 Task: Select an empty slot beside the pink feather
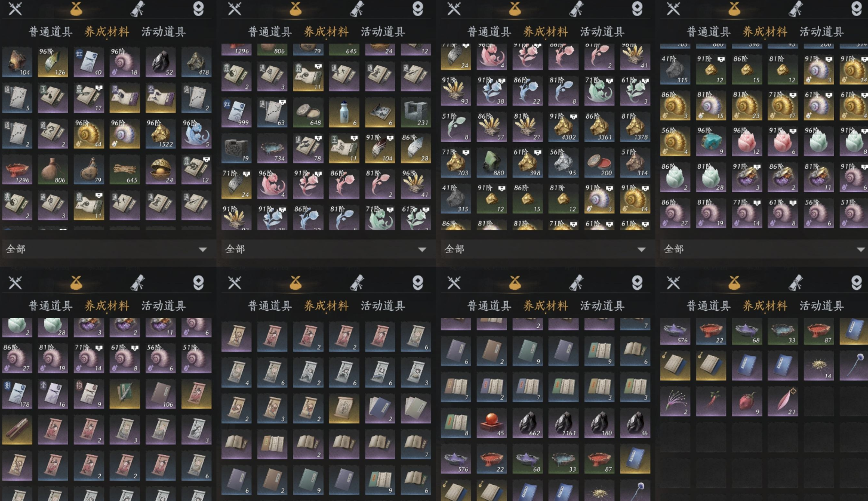pos(818,401)
